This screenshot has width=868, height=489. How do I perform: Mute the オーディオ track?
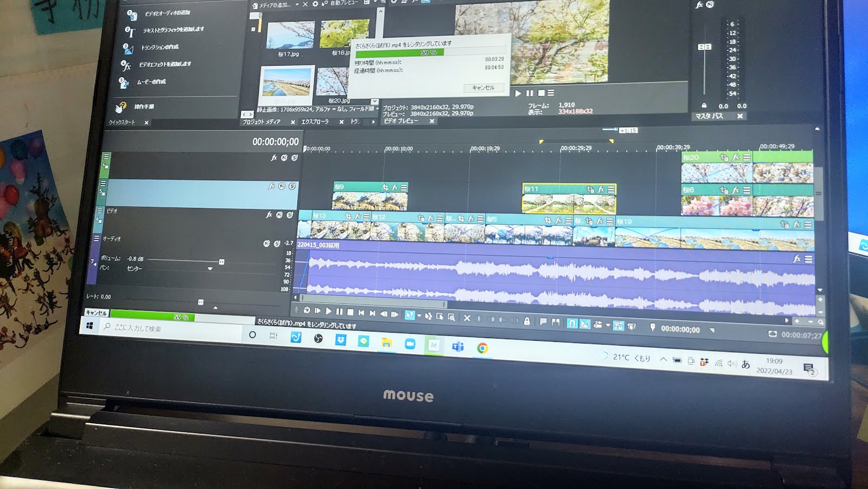click(266, 244)
